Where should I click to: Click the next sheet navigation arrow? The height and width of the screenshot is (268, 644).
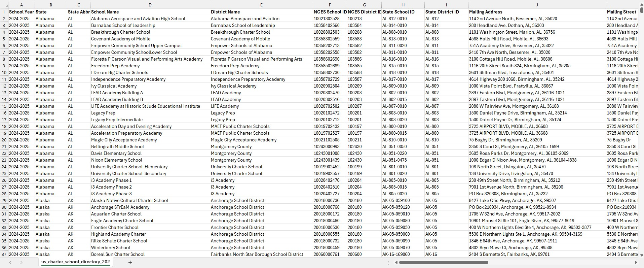[21, 262]
